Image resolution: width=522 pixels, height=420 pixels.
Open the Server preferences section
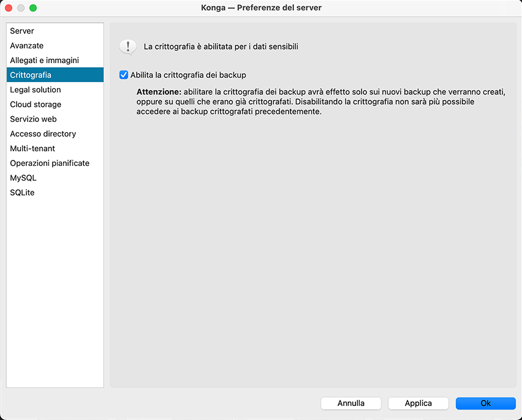pyautogui.click(x=22, y=31)
